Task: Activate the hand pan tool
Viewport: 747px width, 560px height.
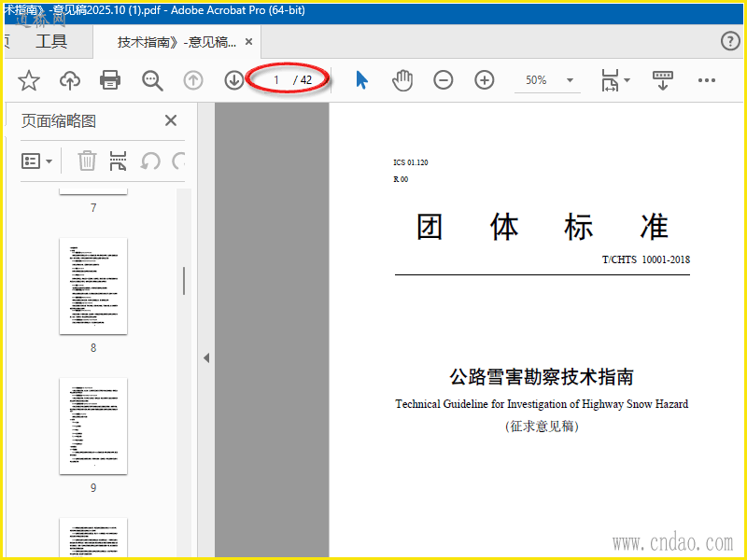Action: tap(402, 80)
